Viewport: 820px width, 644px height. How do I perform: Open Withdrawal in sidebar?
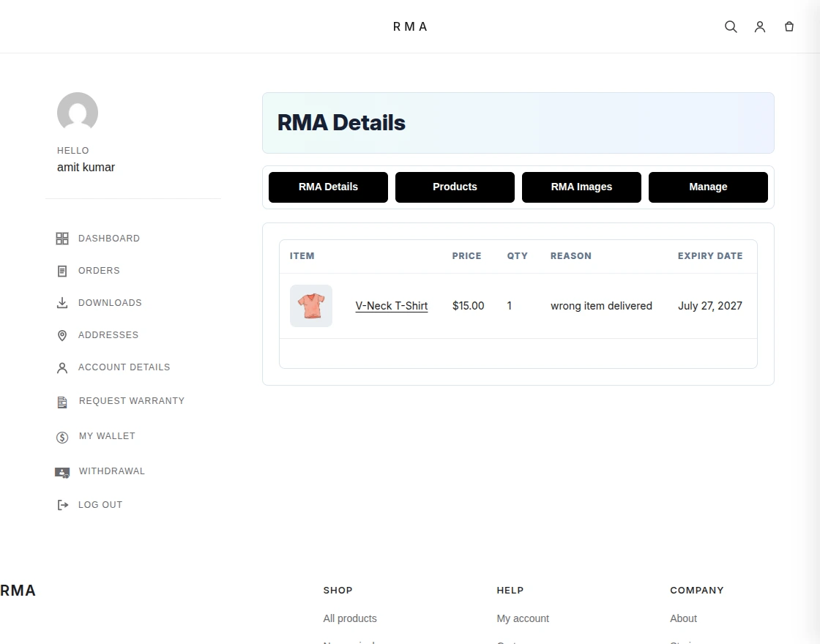click(x=112, y=471)
